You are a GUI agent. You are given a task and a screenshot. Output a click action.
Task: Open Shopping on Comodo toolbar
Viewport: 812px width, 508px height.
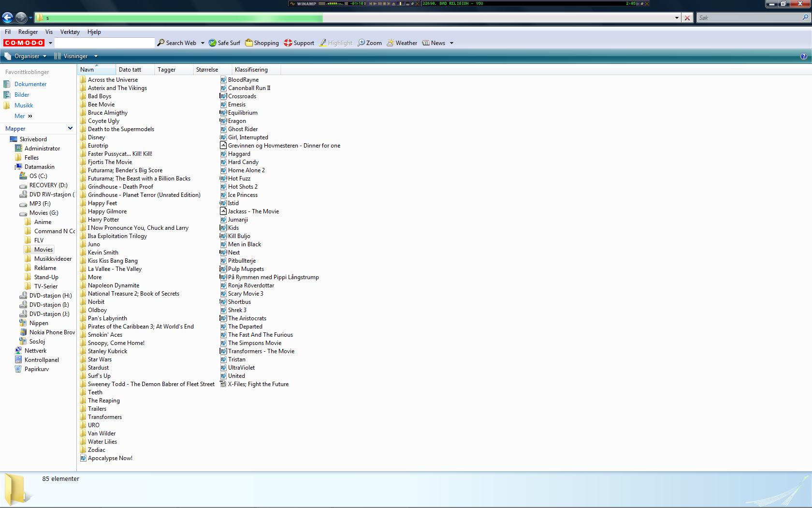(262, 43)
